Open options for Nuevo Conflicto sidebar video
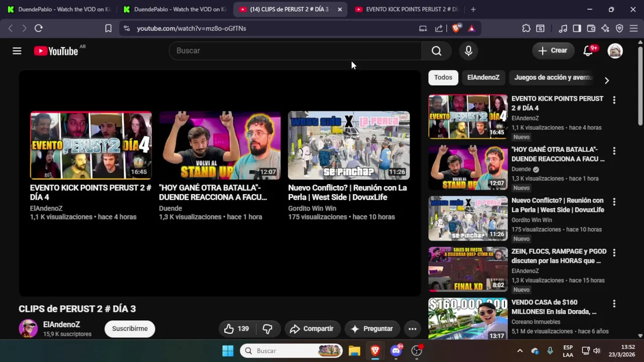The image size is (644, 362). (614, 202)
